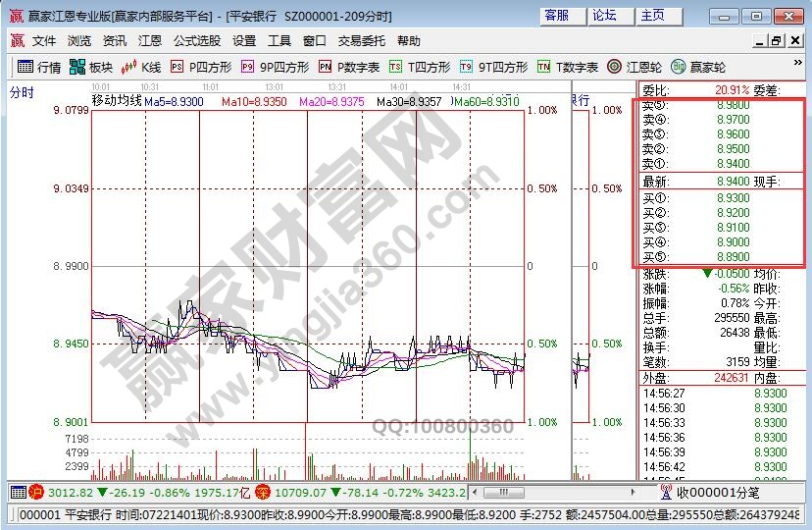Open the 行情 quotes toolbar icon
This screenshot has width=812, height=530.
point(39,67)
